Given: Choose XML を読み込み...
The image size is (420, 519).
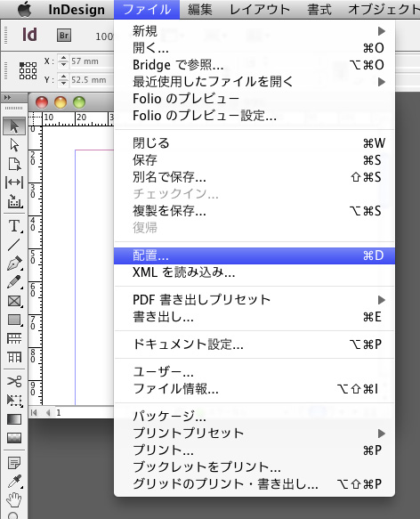Looking at the screenshot, I should (x=254, y=272).
